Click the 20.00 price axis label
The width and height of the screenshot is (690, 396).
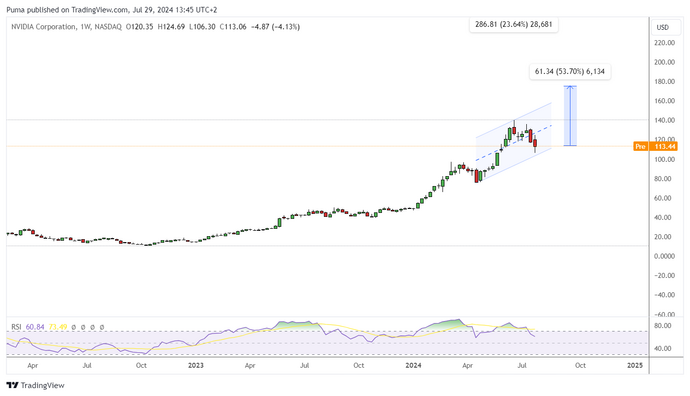(x=664, y=237)
